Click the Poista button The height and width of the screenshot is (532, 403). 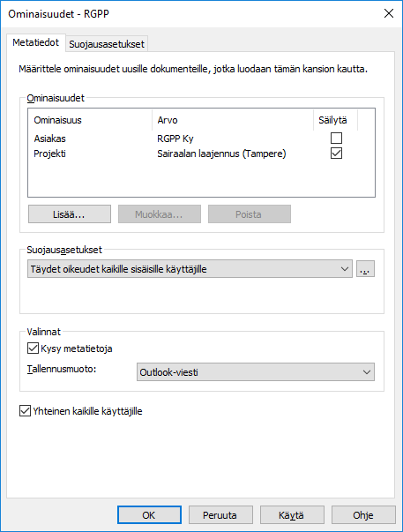click(x=250, y=214)
